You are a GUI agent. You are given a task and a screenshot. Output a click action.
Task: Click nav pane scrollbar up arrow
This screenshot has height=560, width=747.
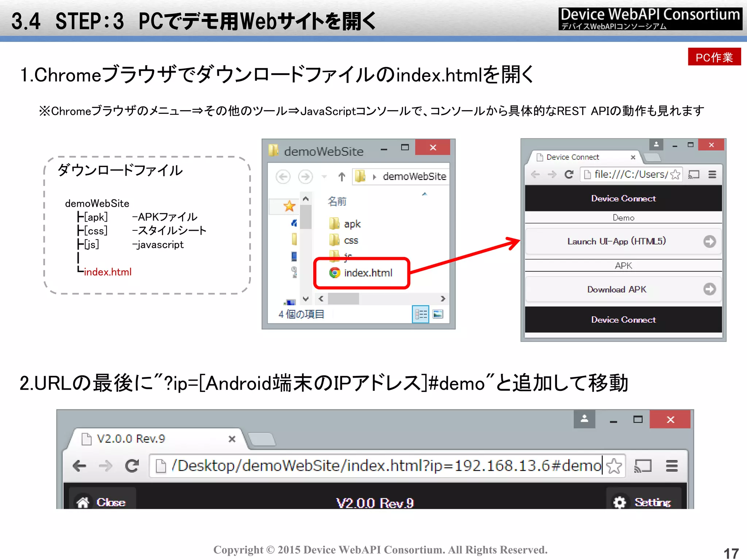pyautogui.click(x=306, y=199)
